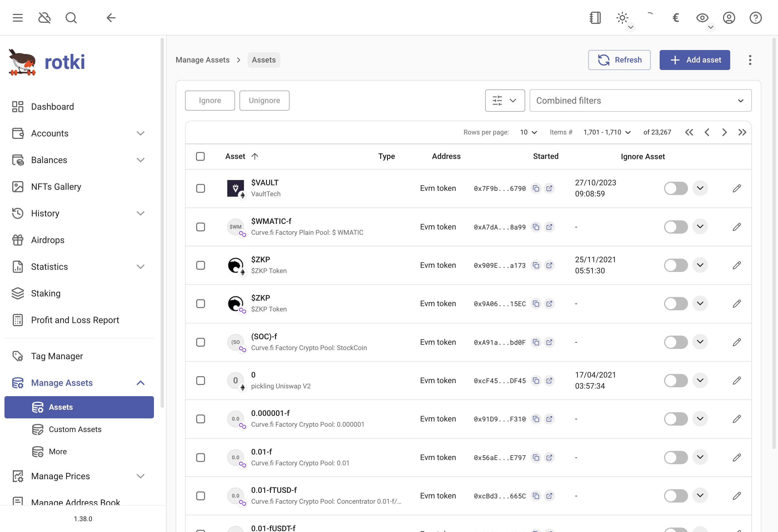The image size is (778, 532).
Task: Copy the $VAULT address 0x7F9b...6790
Action: [x=536, y=188]
